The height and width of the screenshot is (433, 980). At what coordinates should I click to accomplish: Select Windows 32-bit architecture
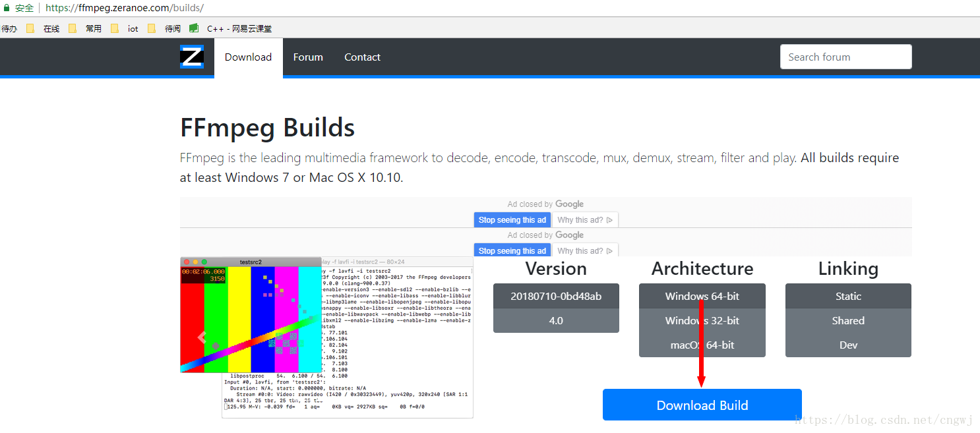(x=702, y=320)
